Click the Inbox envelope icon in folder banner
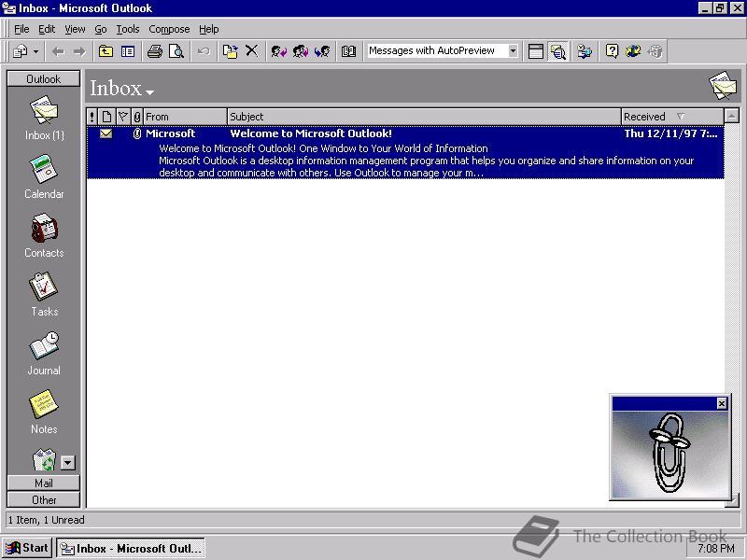 point(723,86)
